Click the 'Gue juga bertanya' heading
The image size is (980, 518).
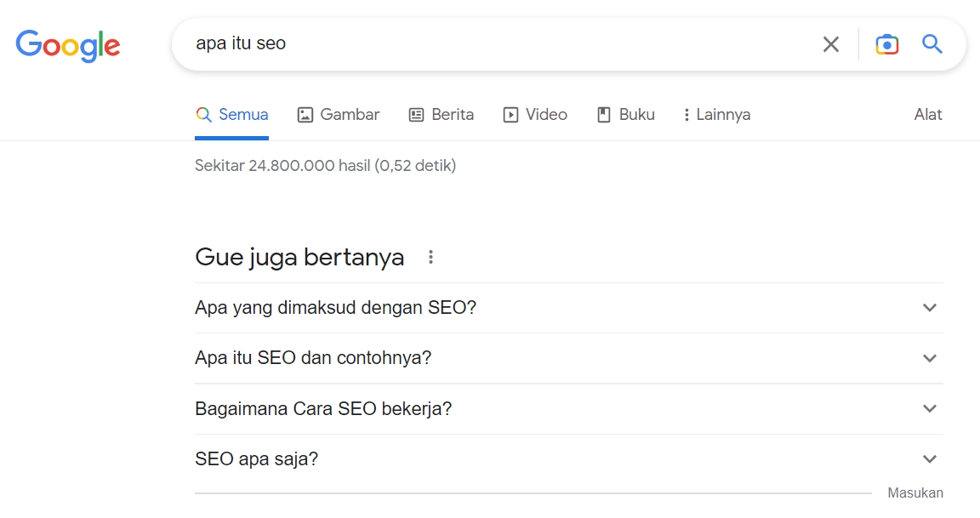tap(299, 257)
